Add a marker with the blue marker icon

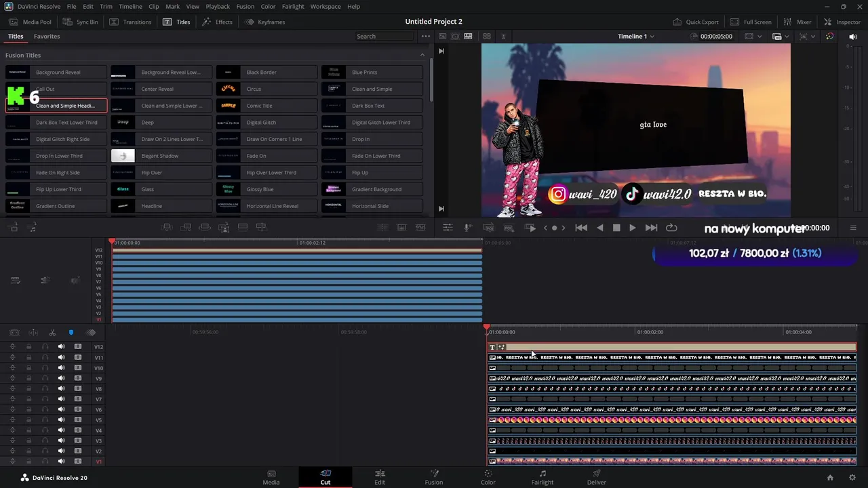tap(71, 333)
